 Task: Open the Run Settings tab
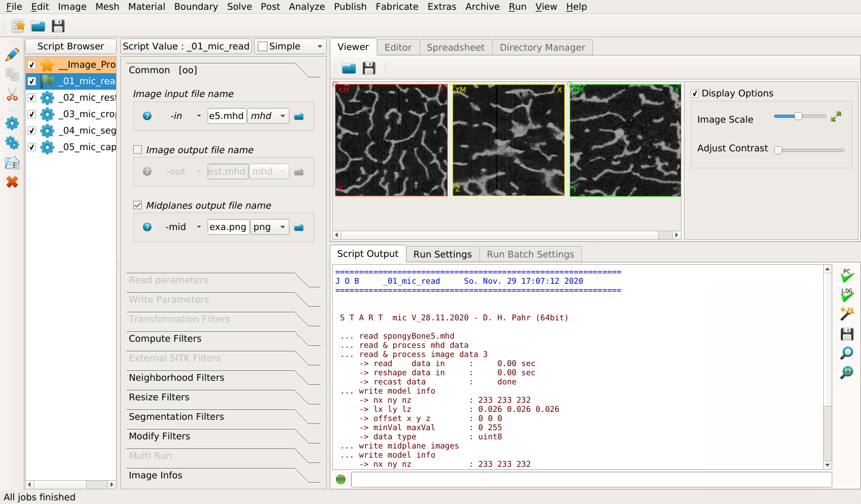[x=443, y=254]
